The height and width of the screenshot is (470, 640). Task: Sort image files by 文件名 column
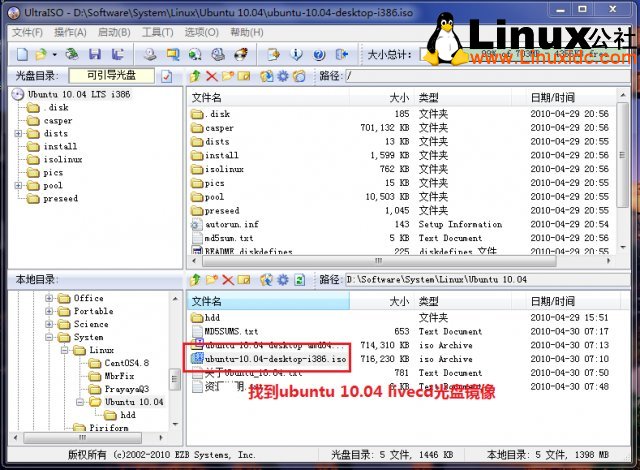point(269,98)
